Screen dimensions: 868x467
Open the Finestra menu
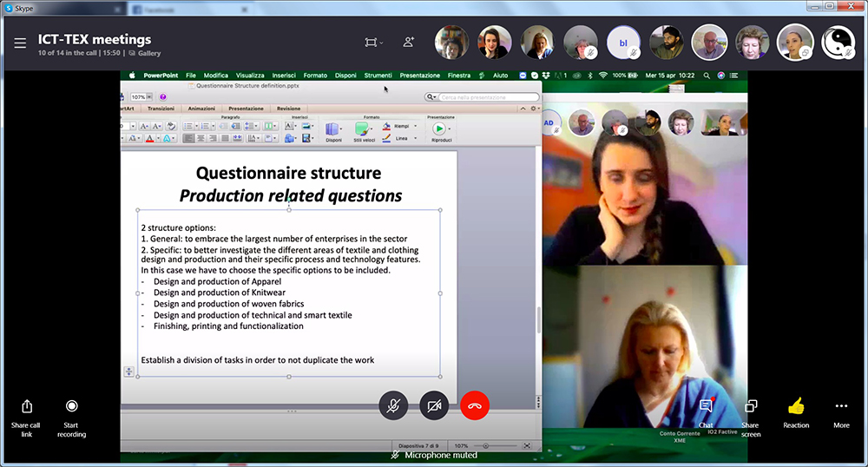point(459,76)
